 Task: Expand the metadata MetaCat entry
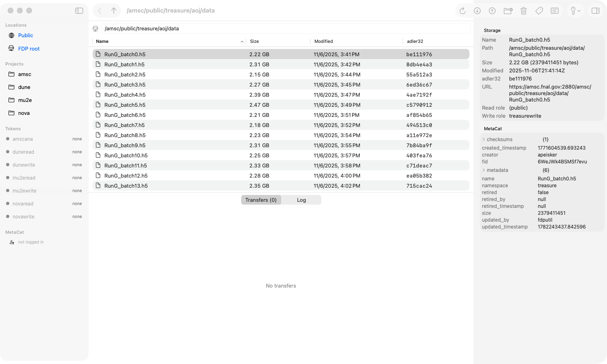484,170
